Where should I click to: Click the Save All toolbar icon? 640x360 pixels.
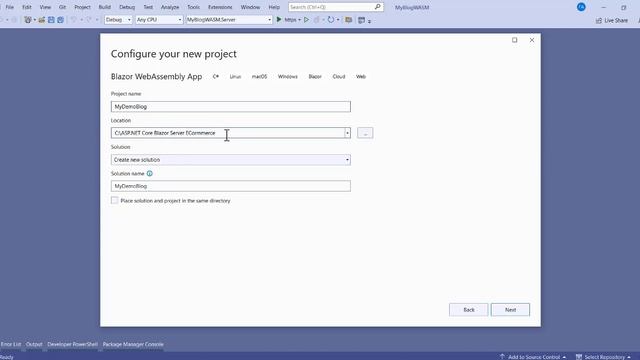(60, 20)
